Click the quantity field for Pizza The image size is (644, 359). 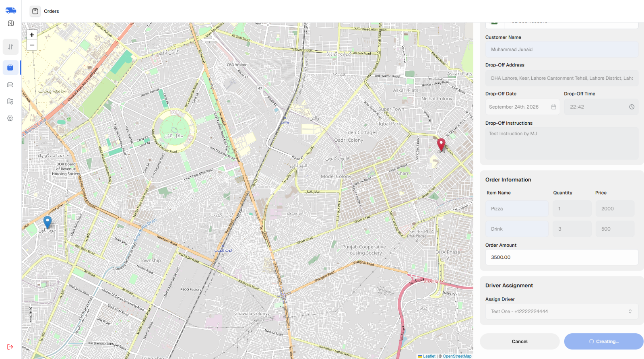pyautogui.click(x=572, y=209)
